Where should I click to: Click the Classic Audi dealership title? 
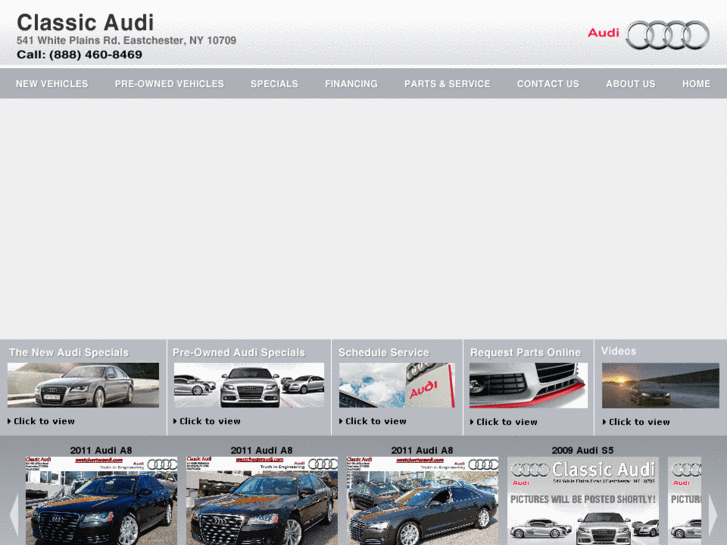[x=85, y=23]
